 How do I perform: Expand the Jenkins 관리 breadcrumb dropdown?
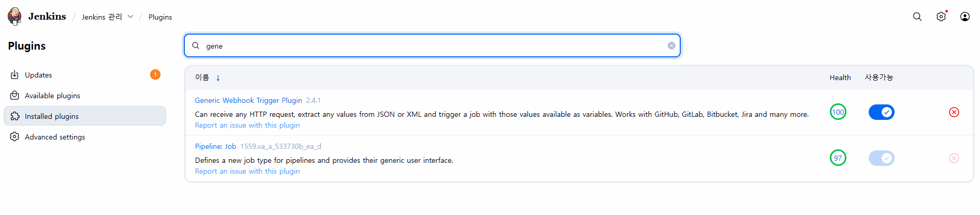(x=130, y=17)
